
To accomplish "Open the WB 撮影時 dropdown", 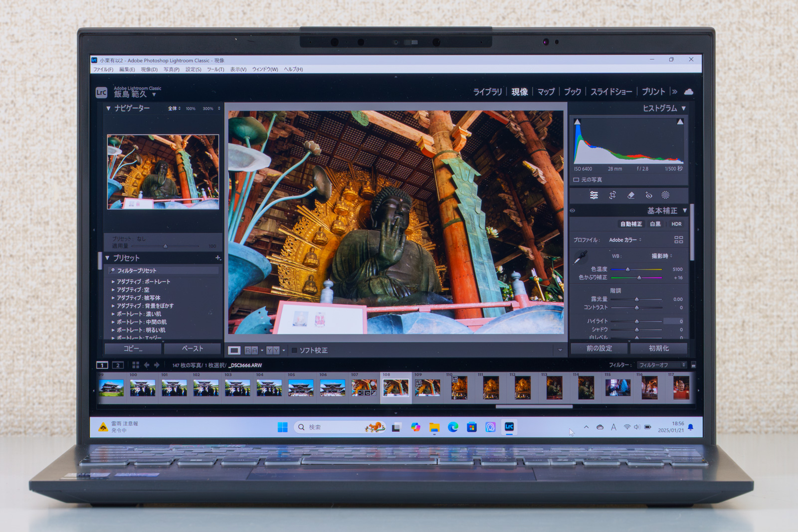I will (x=661, y=256).
